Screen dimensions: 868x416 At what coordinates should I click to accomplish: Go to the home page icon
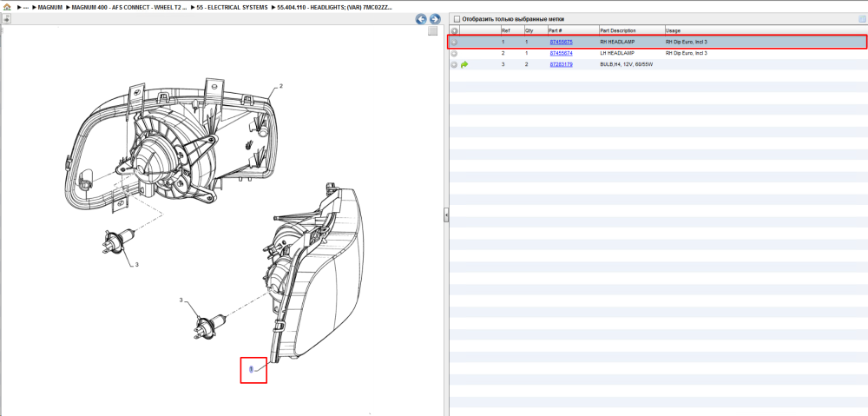[7, 8]
